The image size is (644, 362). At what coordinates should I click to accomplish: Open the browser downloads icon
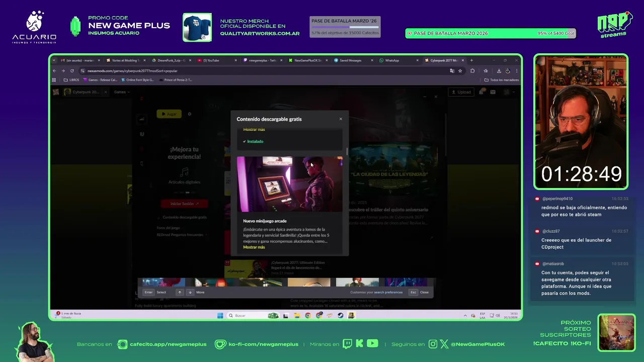(499, 71)
